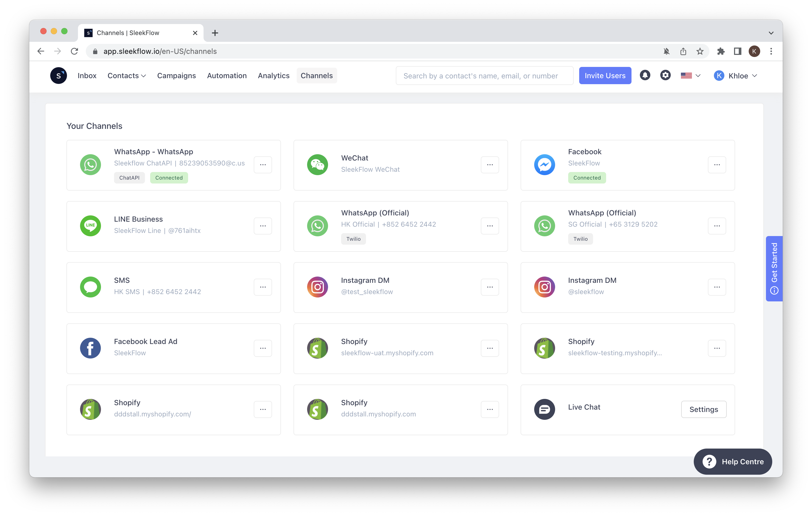Toggle notifications bell icon in top bar

pos(645,76)
